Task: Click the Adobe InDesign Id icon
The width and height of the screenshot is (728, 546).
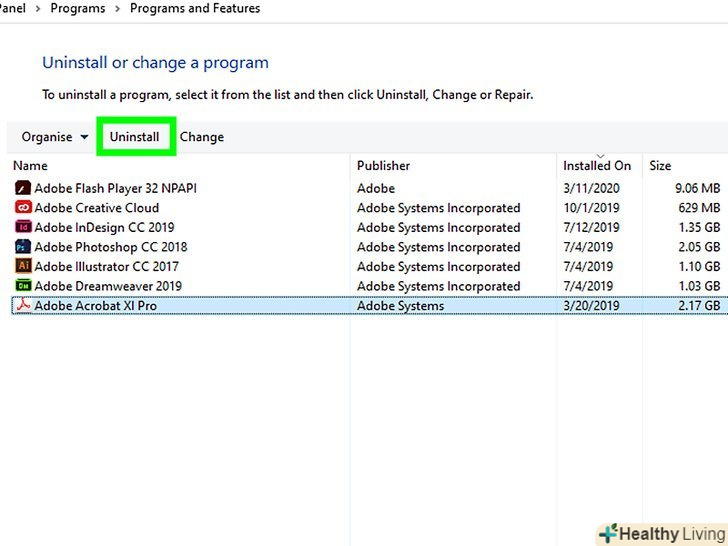Action: pyautogui.click(x=23, y=227)
